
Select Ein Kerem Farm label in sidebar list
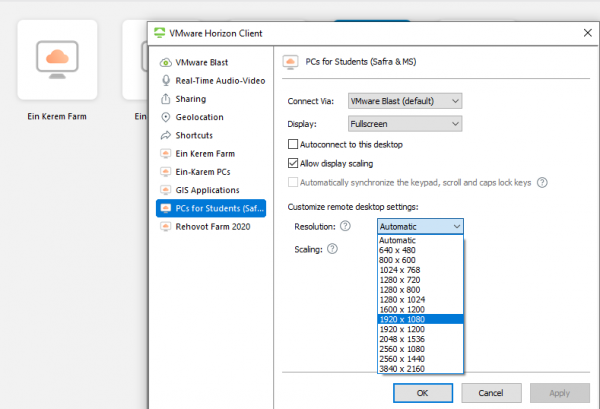205,154
